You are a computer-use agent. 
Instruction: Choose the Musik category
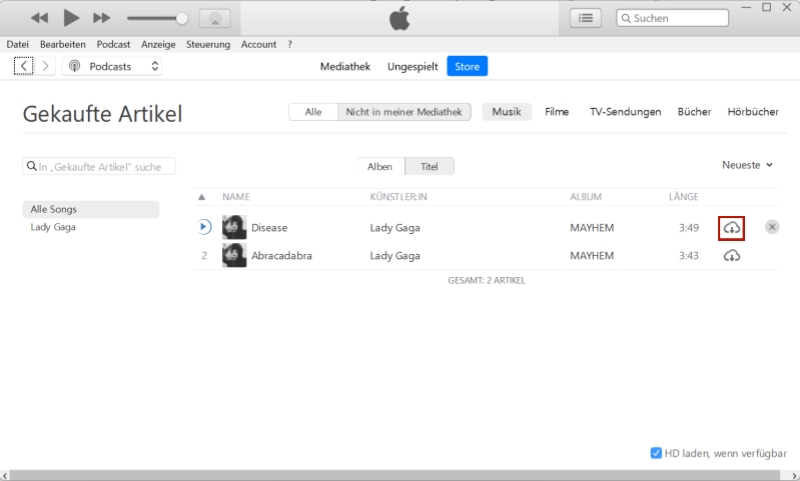pyautogui.click(x=507, y=112)
